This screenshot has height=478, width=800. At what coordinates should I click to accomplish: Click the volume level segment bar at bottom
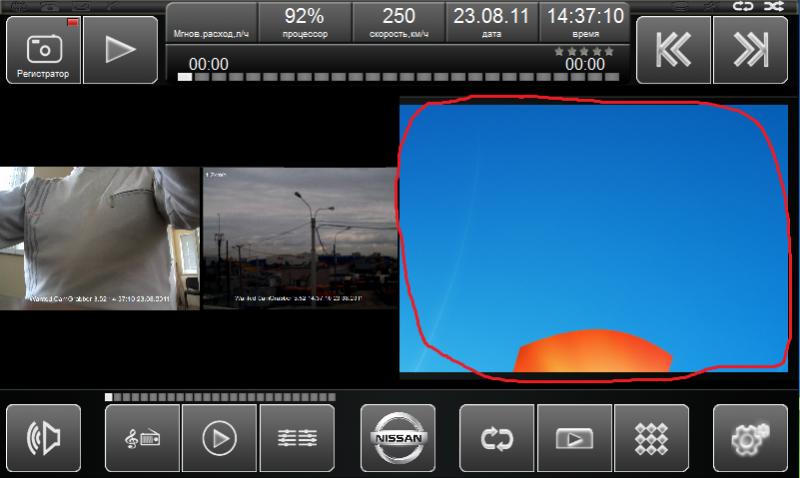(x=220, y=397)
